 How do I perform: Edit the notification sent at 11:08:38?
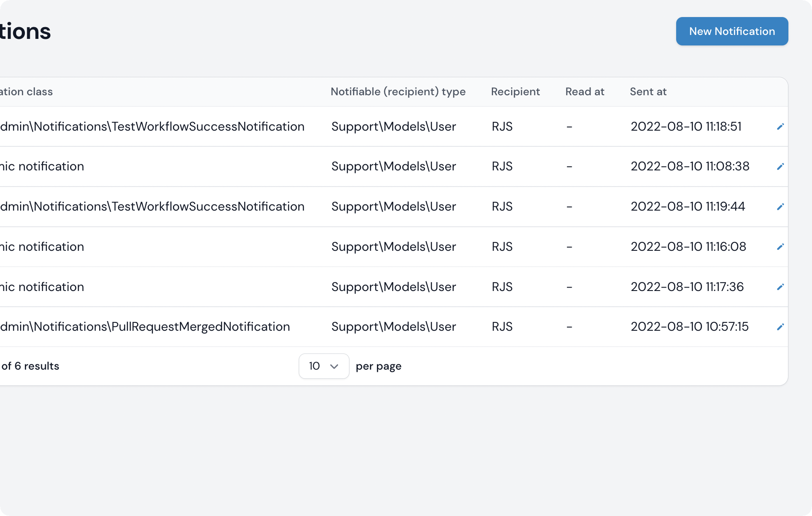pyautogui.click(x=781, y=166)
